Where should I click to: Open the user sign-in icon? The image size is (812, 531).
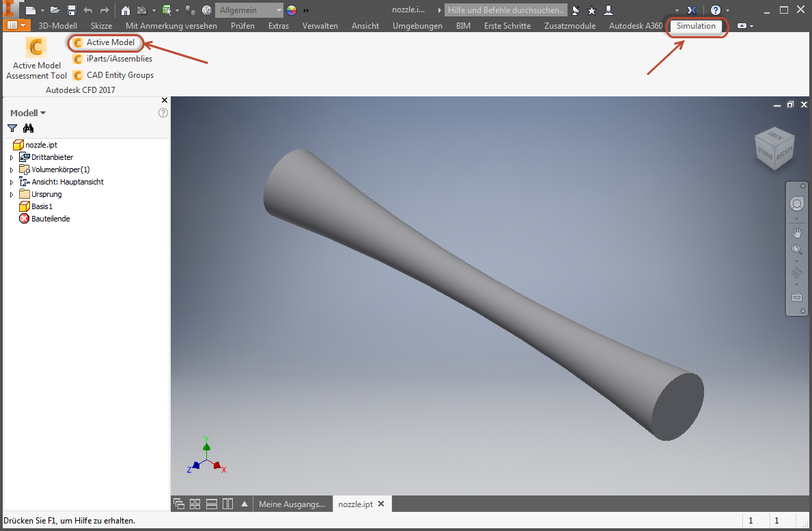[x=608, y=10]
